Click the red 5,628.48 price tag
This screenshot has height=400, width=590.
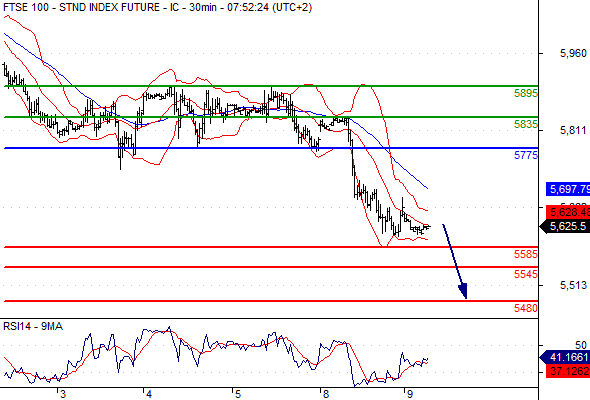(568, 212)
